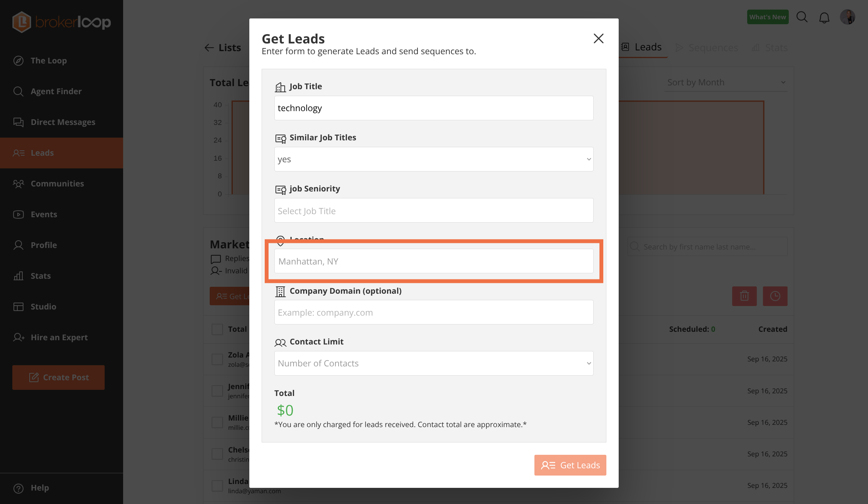Close the Get Leads dialog

[x=598, y=38]
